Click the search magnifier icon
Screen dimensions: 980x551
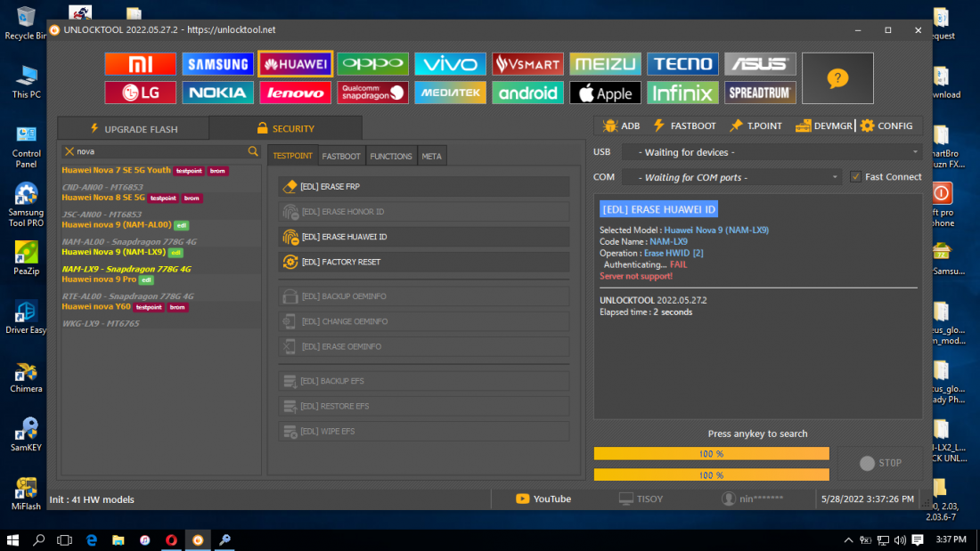click(253, 151)
